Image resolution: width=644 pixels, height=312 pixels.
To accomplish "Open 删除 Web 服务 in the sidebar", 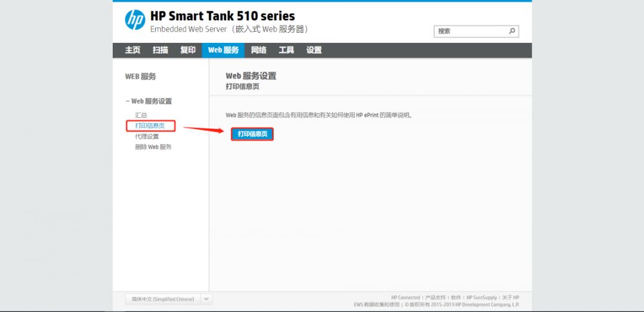I will [x=153, y=147].
